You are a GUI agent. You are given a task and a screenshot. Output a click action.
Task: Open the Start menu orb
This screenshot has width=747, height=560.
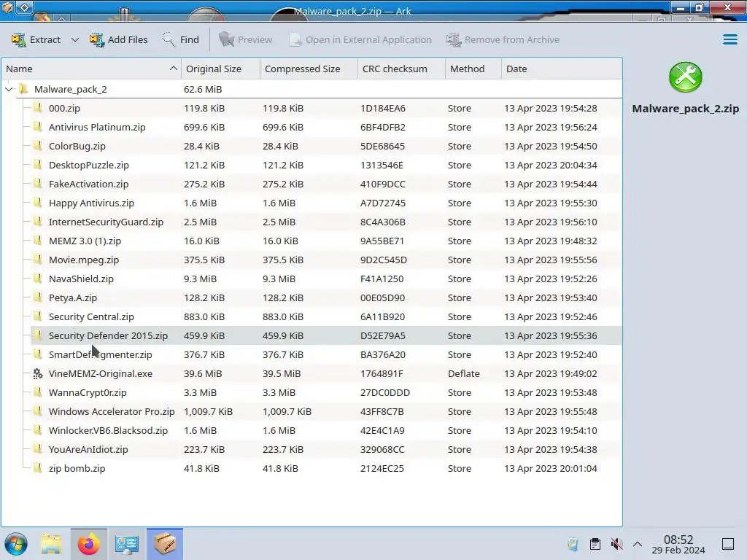coord(16,544)
